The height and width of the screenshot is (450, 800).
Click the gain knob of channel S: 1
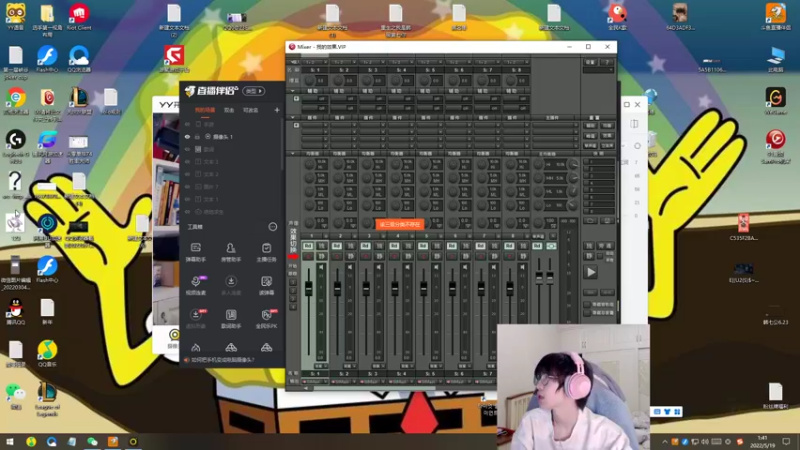tap(309, 81)
